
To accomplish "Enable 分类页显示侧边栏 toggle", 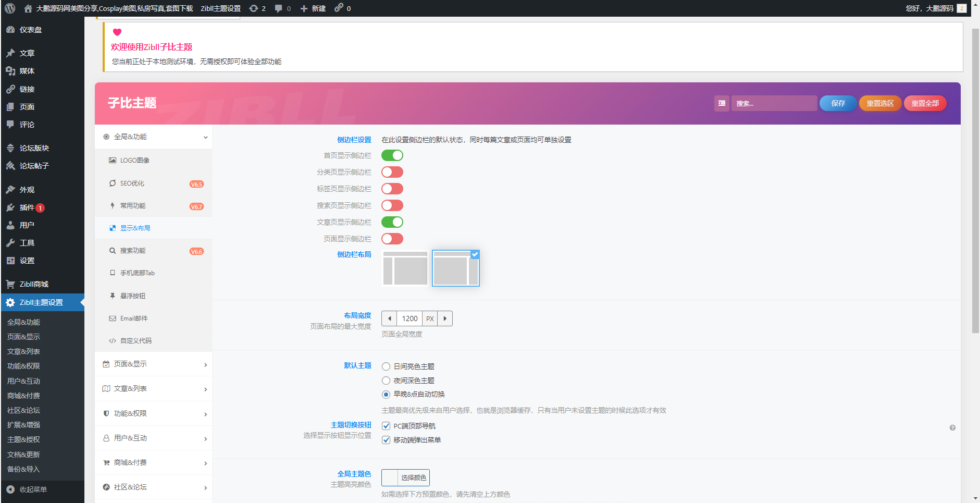I will point(392,171).
